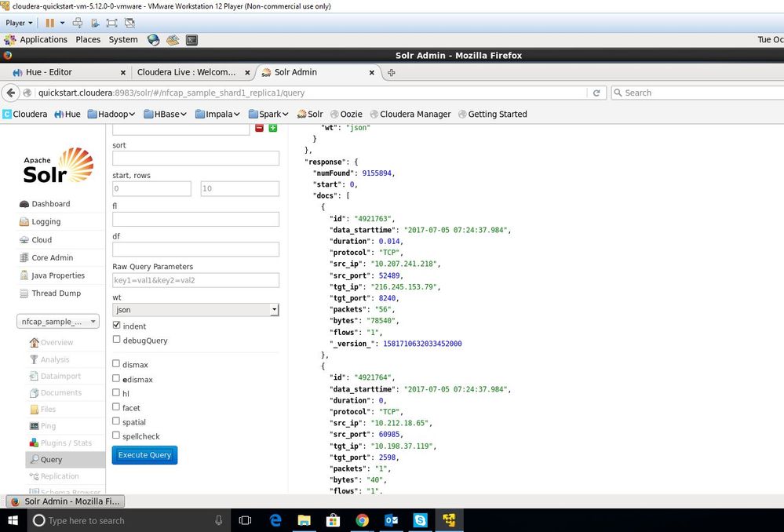
Task: Enable the dismax checkbox
Action: point(116,363)
